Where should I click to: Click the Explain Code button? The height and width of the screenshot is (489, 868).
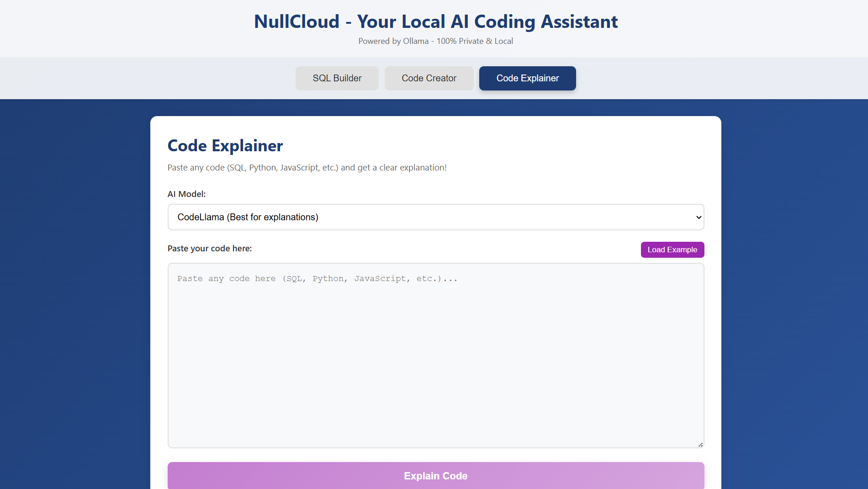click(436, 476)
